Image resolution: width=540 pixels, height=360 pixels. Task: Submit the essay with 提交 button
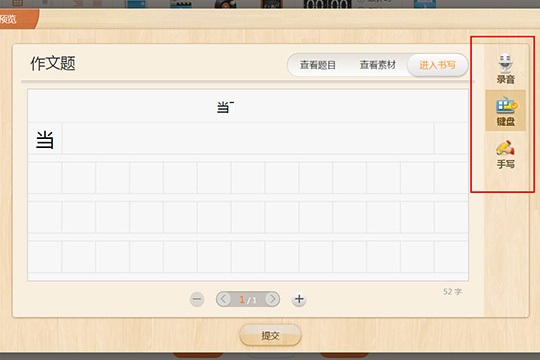[x=270, y=335]
